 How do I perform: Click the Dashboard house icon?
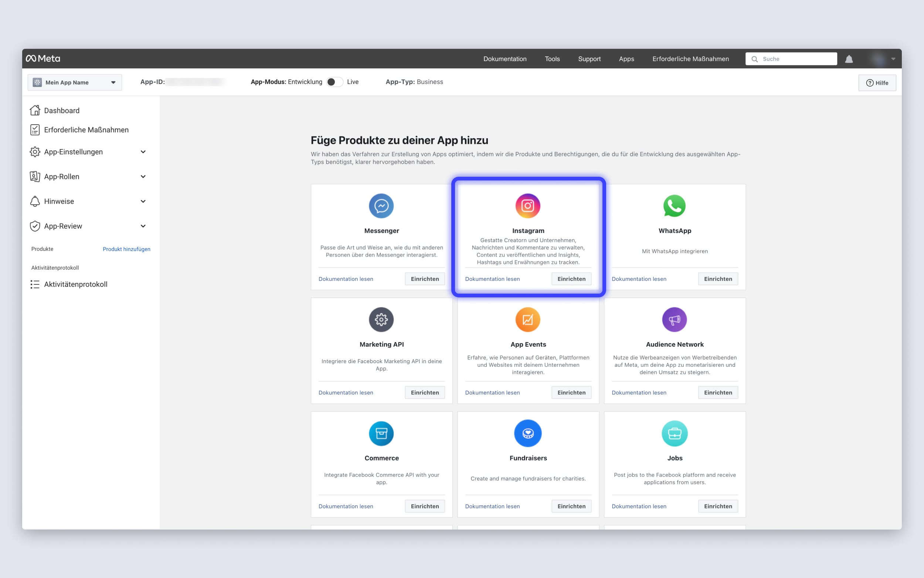coord(35,110)
